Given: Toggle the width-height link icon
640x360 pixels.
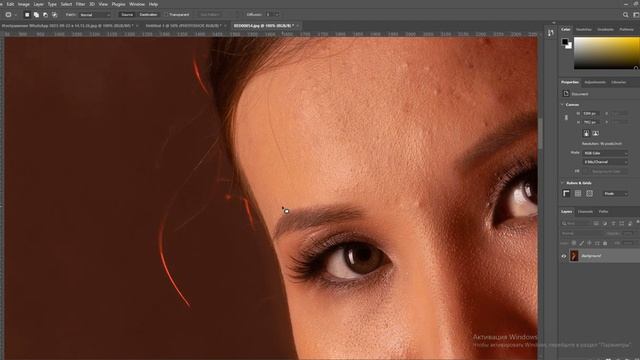Looking at the screenshot, I should point(566,118).
